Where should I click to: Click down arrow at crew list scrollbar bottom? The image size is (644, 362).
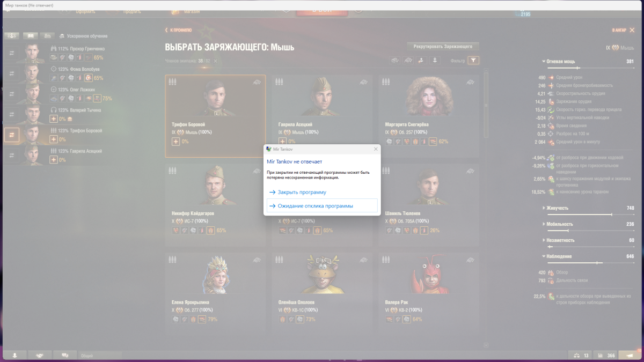pyautogui.click(x=486, y=345)
